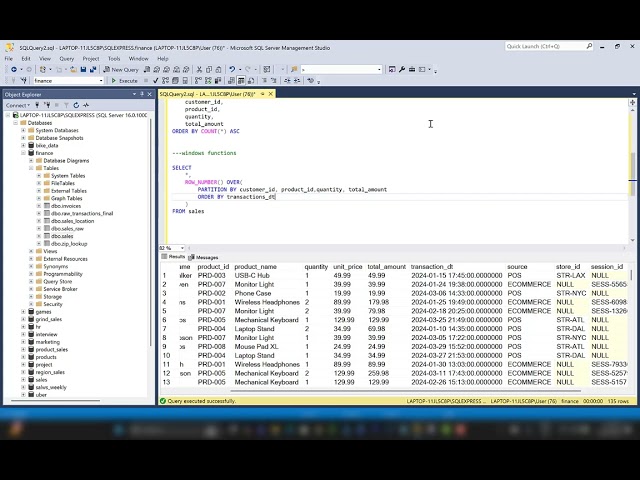640x480 pixels.
Task: Click the Uncomment selected lines icon
Action: click(273, 81)
